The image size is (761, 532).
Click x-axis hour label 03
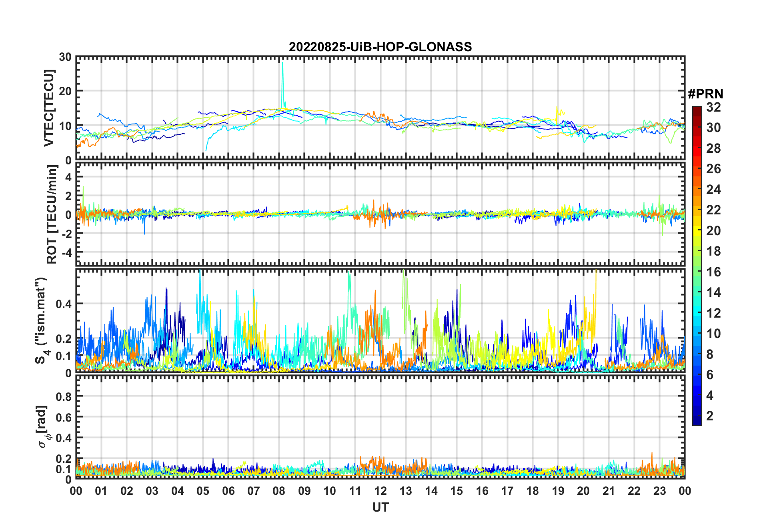(x=152, y=491)
